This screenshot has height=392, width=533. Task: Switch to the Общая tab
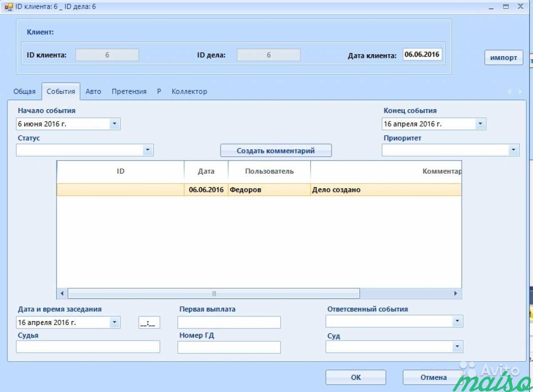pos(25,91)
